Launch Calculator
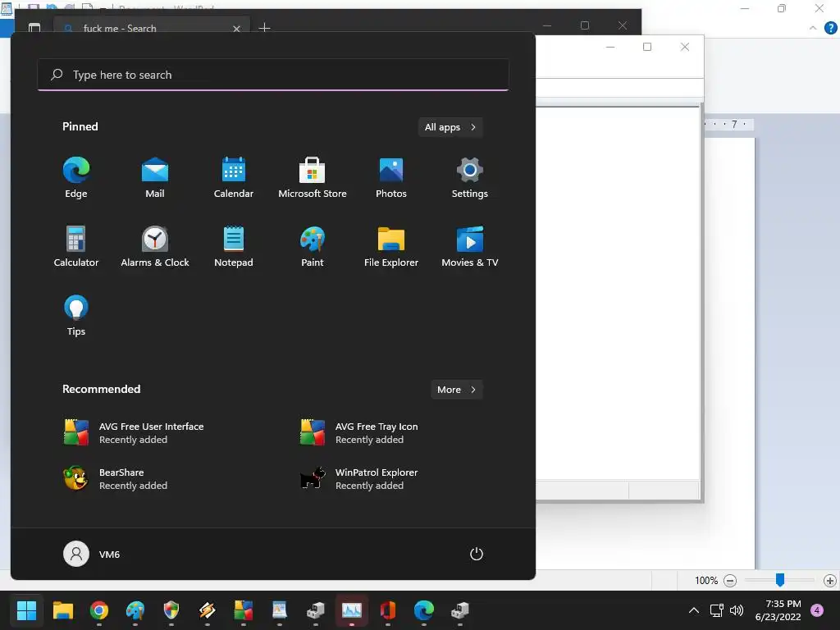Image resolution: width=840 pixels, height=630 pixels. (76, 247)
